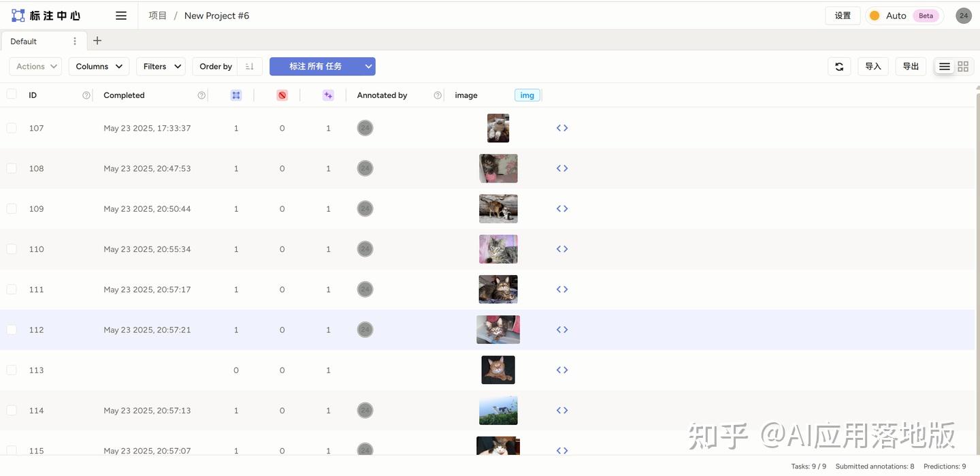
Task: Open the hamburger menu icon
Action: click(121, 16)
